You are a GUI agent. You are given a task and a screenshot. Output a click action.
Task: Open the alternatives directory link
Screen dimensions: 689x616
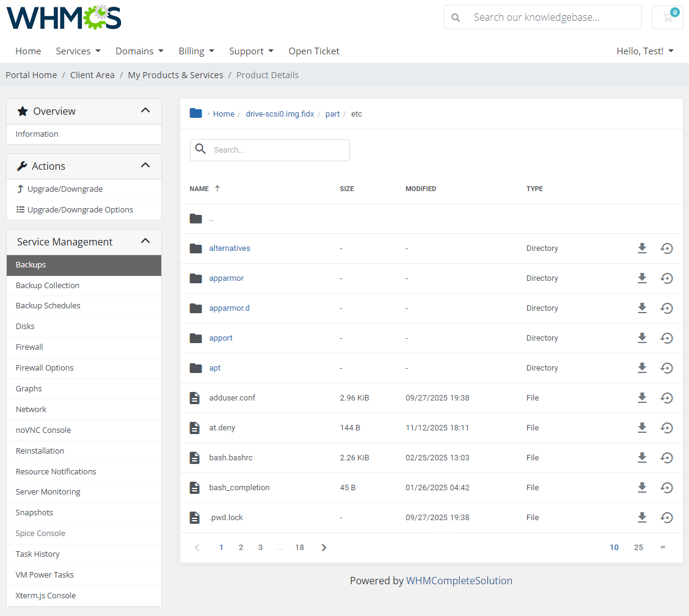[x=230, y=248]
